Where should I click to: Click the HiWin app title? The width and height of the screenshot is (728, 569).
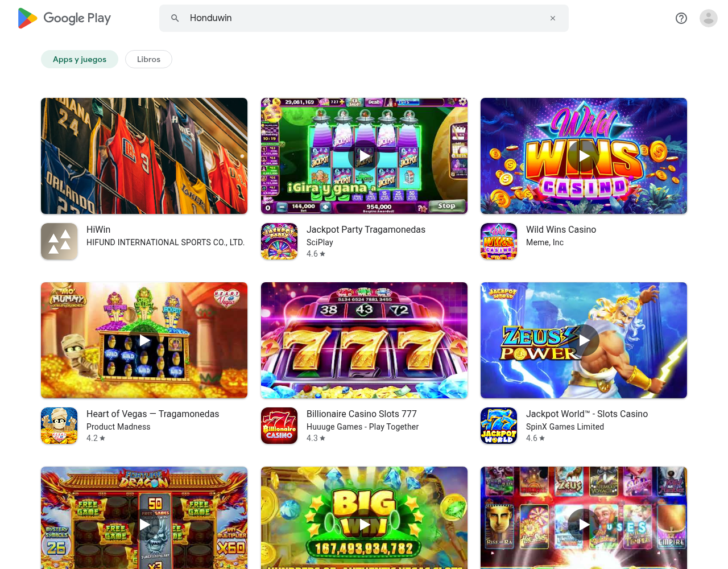[x=98, y=229]
